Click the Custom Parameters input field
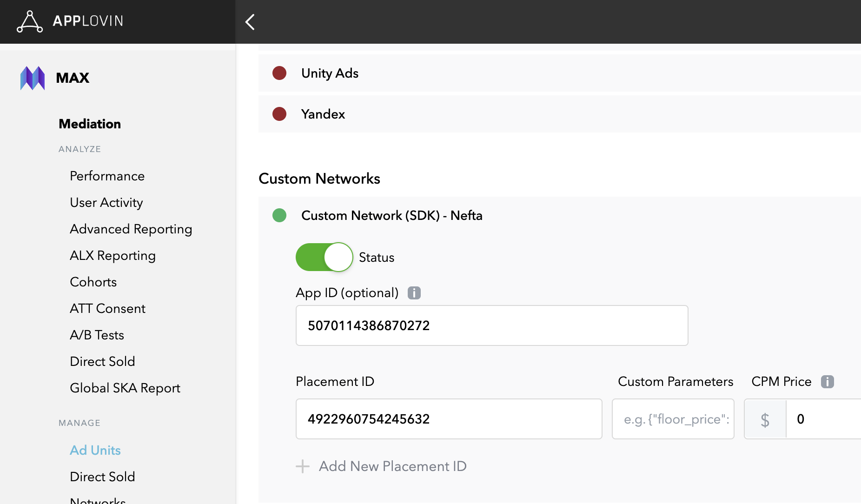 pos(673,419)
